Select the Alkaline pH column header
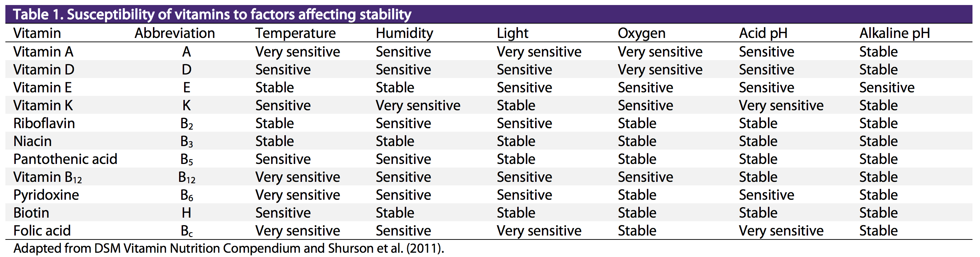Screen dimensions: 980x257 tap(894, 33)
